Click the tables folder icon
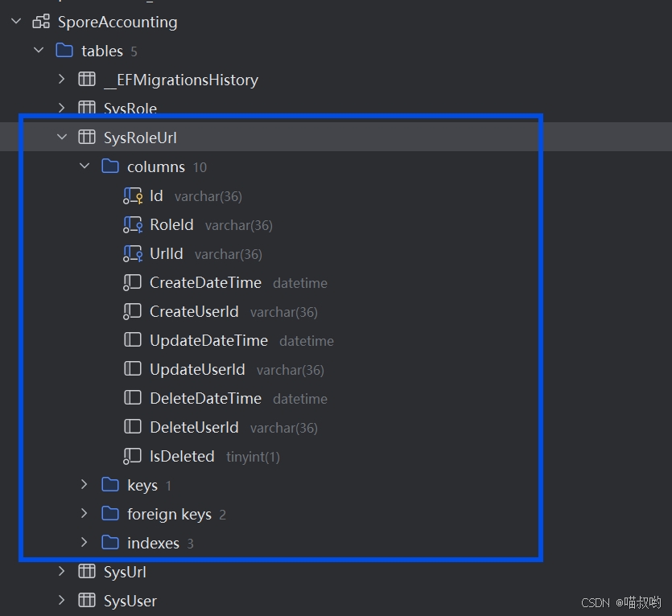672x616 pixels. [64, 51]
